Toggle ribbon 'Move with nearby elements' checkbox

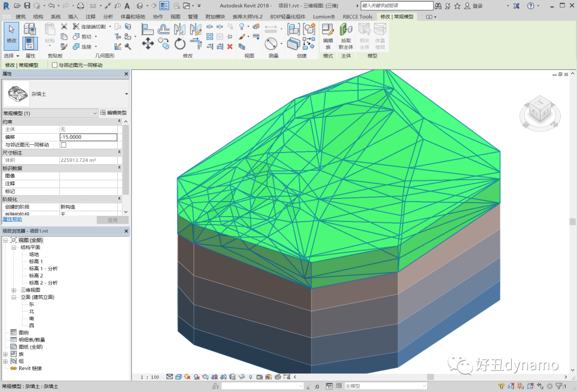pyautogui.click(x=55, y=65)
